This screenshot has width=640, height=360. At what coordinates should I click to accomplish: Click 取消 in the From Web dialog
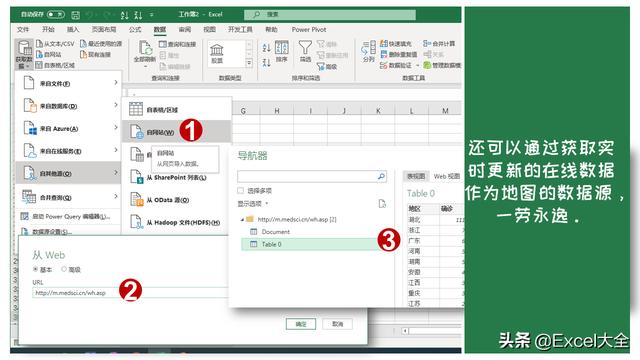tap(337, 324)
